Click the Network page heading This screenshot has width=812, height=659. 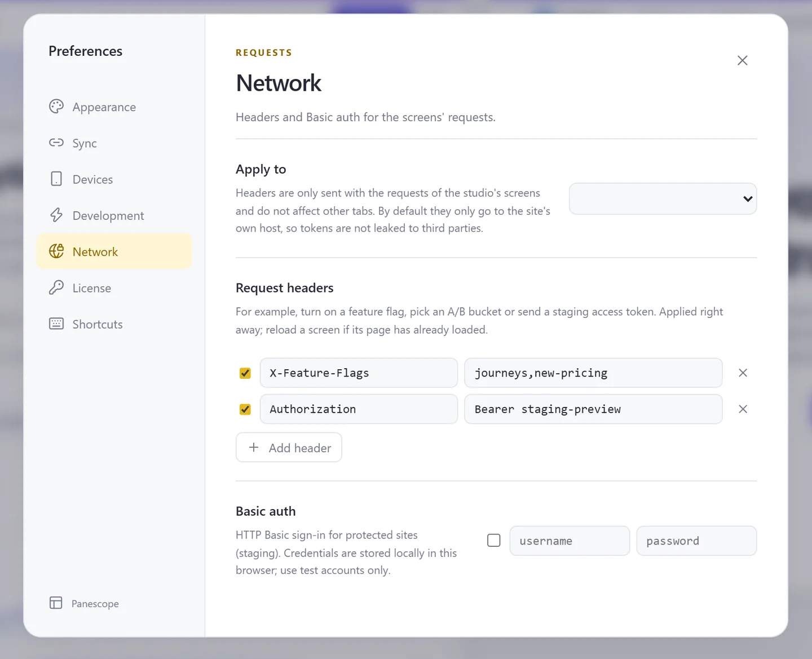[x=279, y=83]
